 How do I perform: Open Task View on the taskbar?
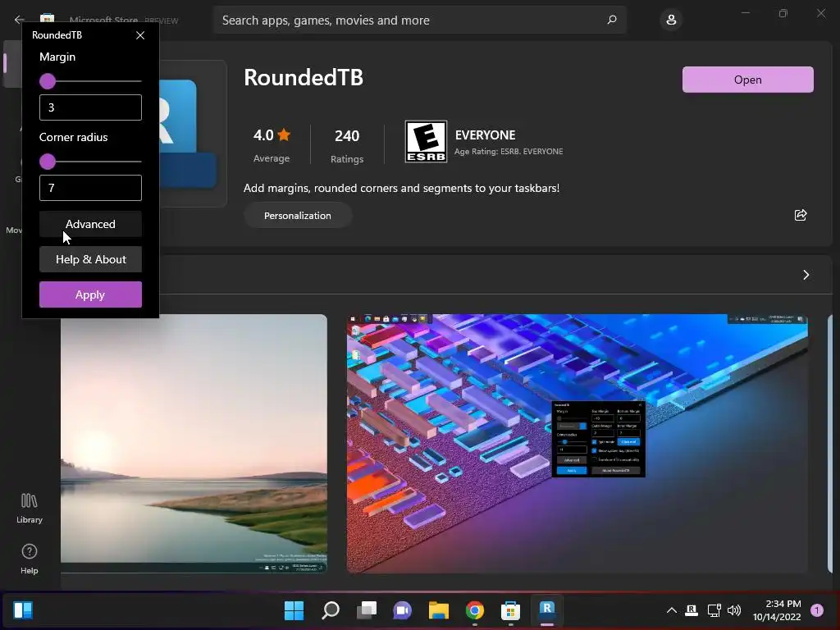(367, 610)
